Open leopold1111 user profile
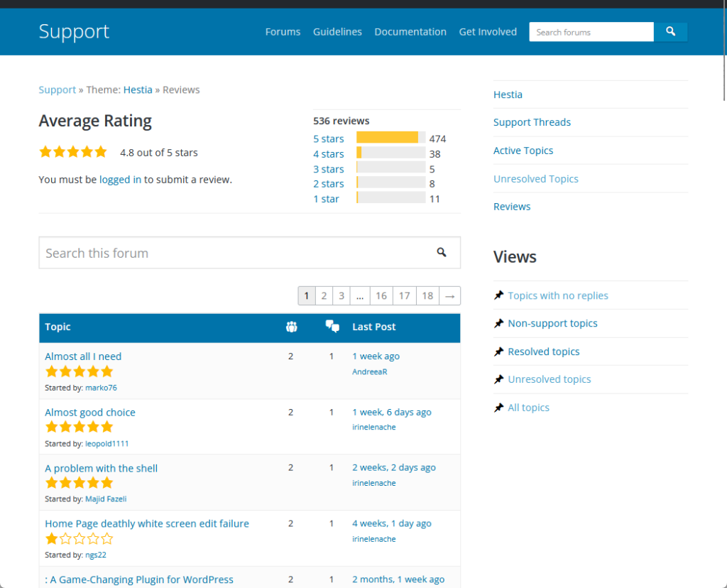Viewport: 727px width, 588px height. point(106,444)
